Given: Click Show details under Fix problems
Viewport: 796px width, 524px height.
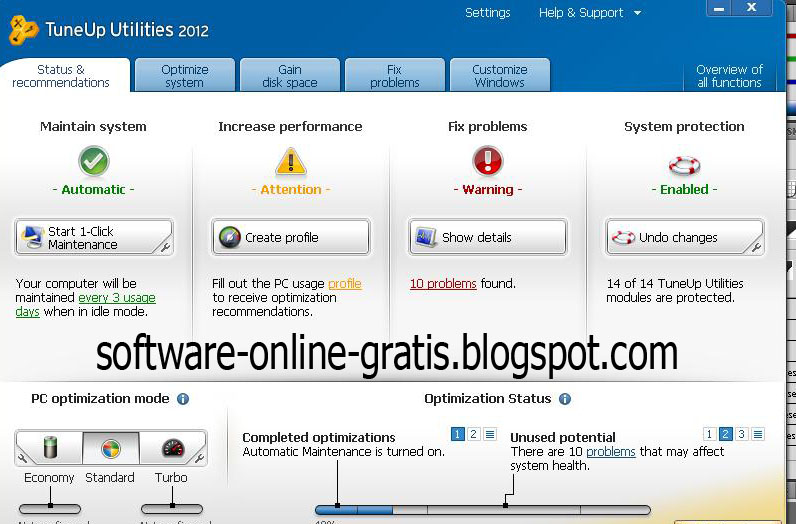Looking at the screenshot, I should click(487, 237).
